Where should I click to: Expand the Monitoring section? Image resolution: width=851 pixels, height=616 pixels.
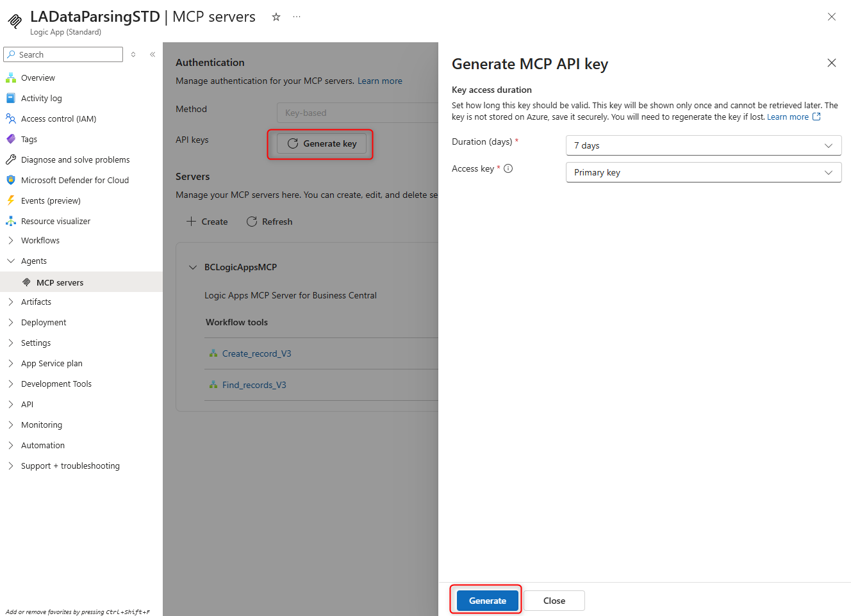(41, 425)
